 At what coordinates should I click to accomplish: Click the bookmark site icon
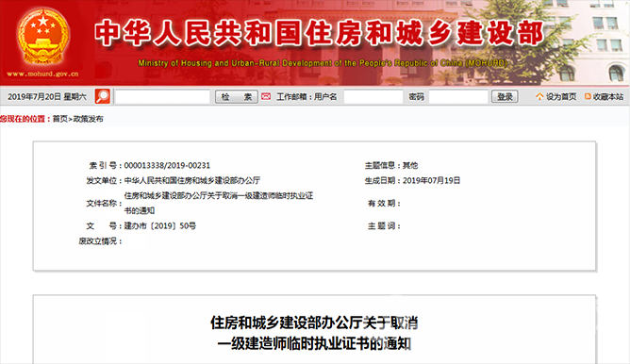(x=588, y=96)
